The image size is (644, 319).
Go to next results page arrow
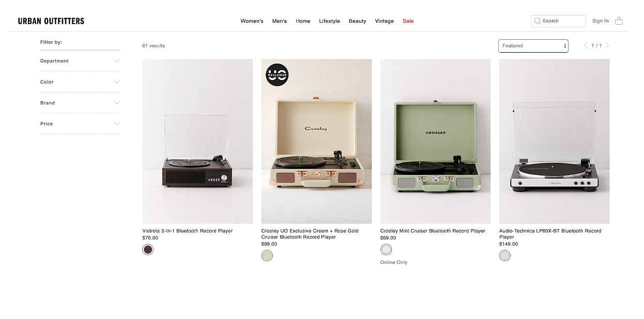pos(607,45)
